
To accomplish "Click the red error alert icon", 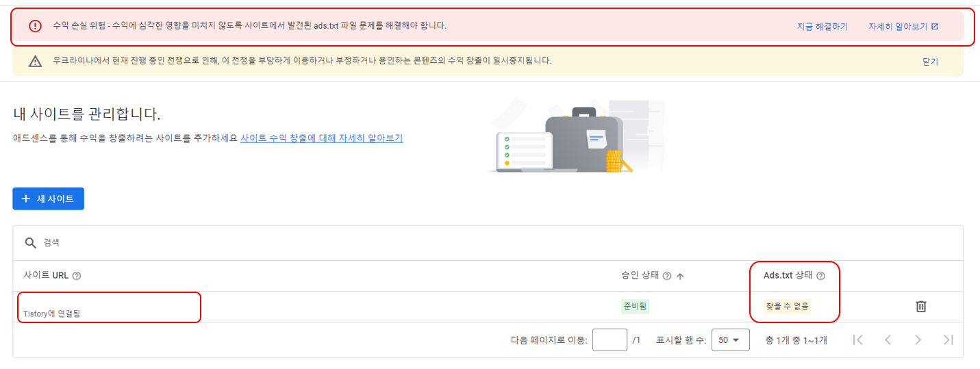I will tap(35, 26).
